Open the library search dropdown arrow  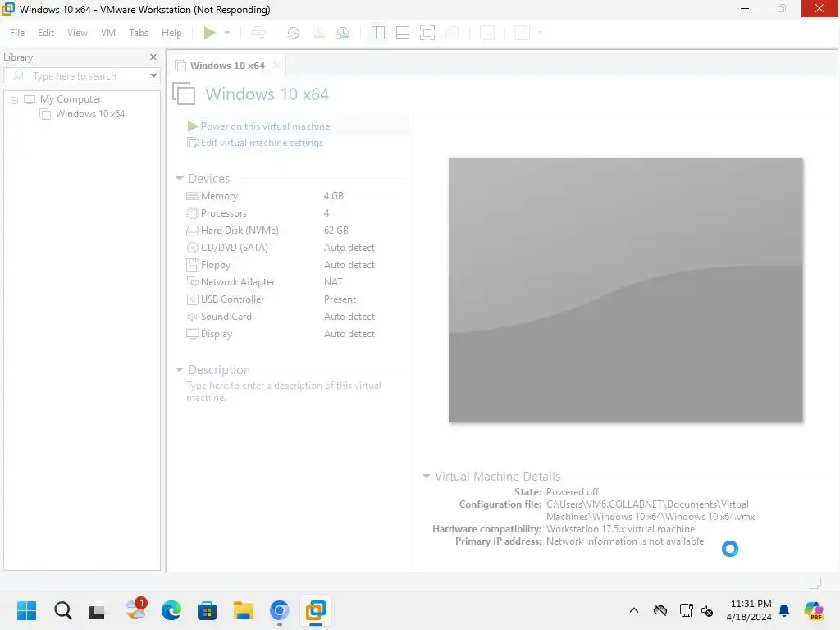pos(153,76)
